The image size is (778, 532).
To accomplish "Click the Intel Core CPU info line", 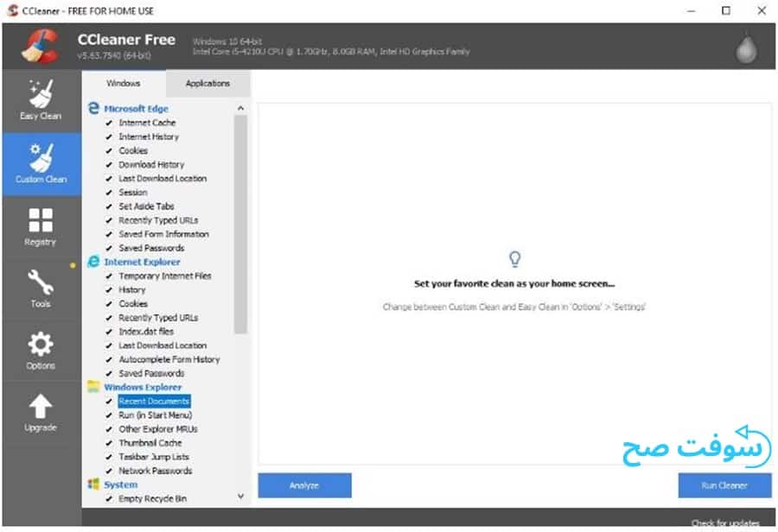I will [331, 51].
